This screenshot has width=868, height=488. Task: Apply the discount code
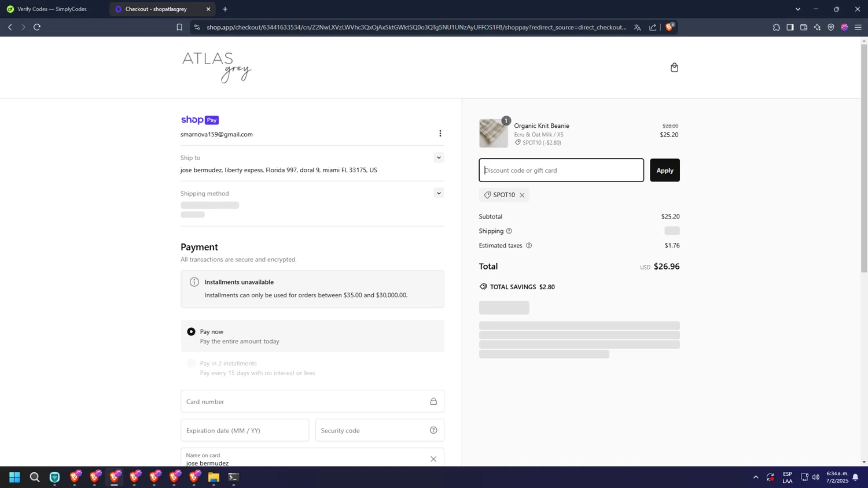(x=665, y=170)
